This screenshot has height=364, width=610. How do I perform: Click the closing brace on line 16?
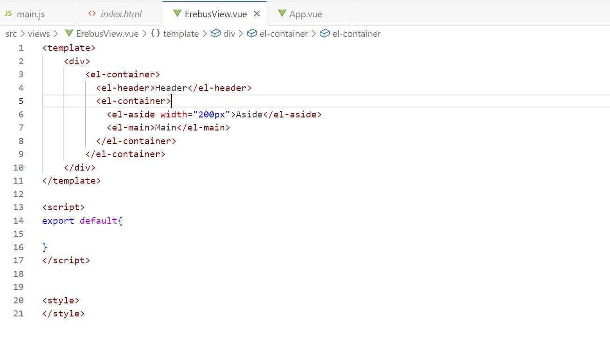(45, 247)
